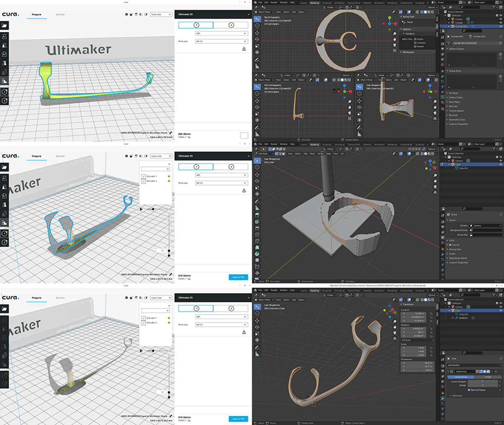This screenshot has height=425, width=504.
Task: Click layer slider handle in middle Cura layer view
Action: pyautogui.click(x=169, y=251)
